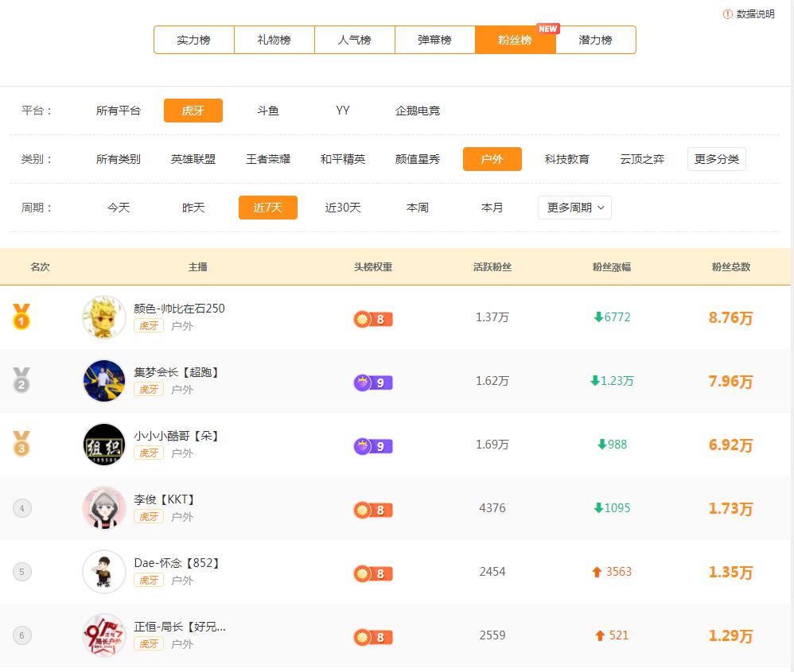
Task: Click the up arrow next to 521
Action: (x=600, y=635)
